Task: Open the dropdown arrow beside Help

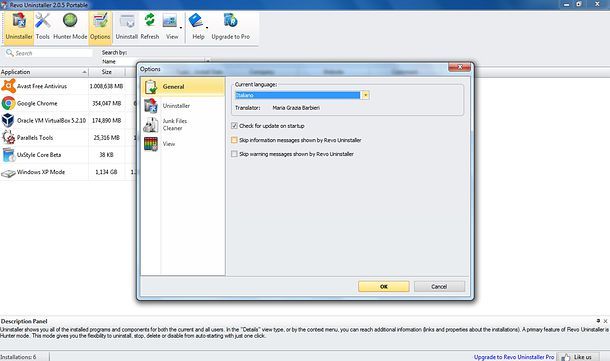Action: click(x=207, y=28)
